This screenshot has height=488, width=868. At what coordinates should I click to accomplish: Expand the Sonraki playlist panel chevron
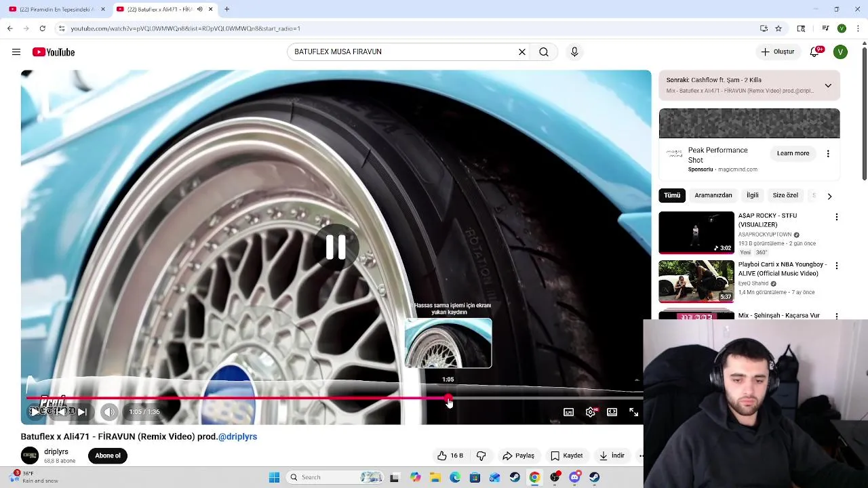pos(828,85)
